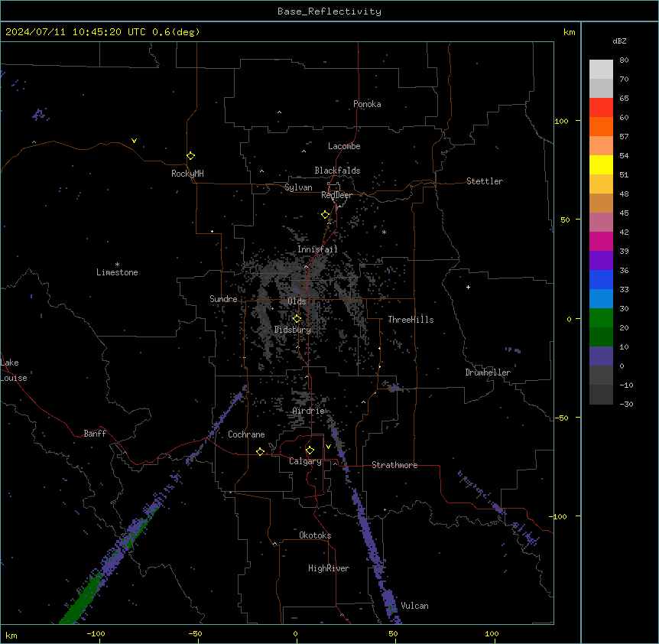This screenshot has width=659, height=644.
Task: Click the Cochrane town label
Action: [246, 434]
